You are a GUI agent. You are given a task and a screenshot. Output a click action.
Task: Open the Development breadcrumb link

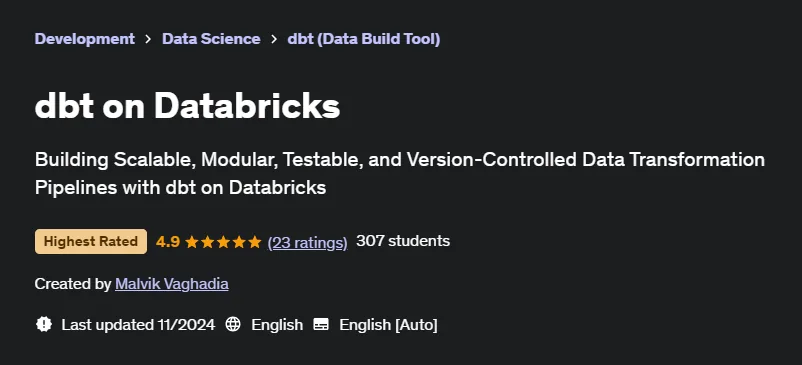click(85, 39)
